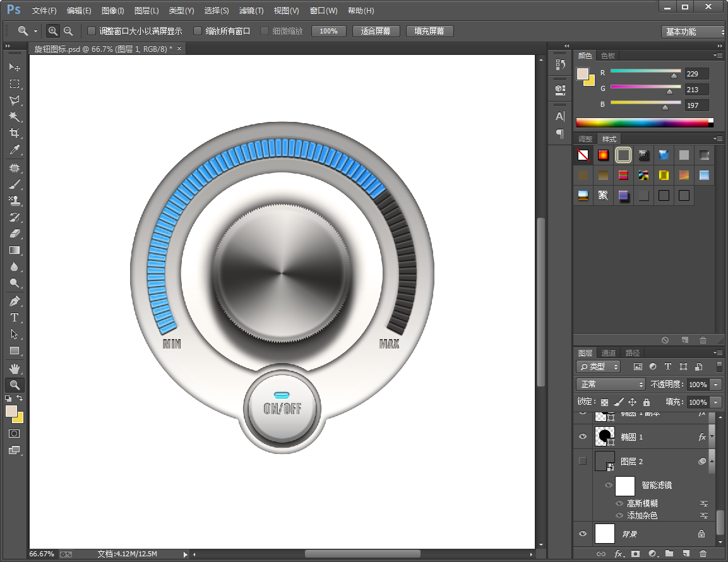Hide the 椭圆 1 layer
This screenshot has width=728, height=562.
pos(582,436)
